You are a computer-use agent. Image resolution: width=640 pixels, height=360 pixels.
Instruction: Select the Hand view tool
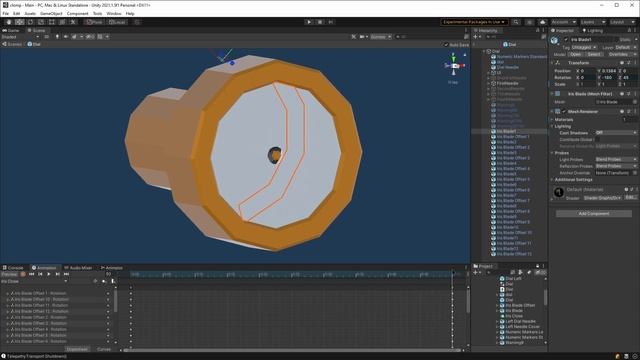[x=9, y=22]
